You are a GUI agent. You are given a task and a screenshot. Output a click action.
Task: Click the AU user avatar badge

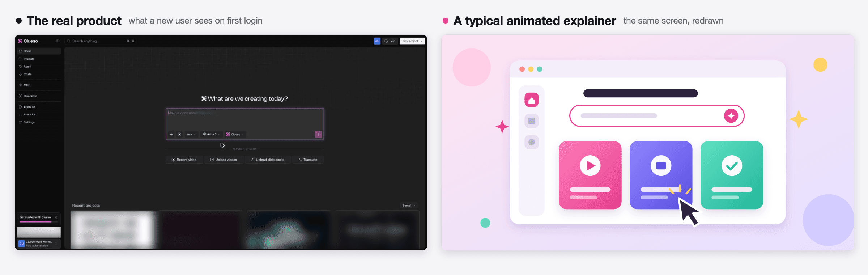377,41
